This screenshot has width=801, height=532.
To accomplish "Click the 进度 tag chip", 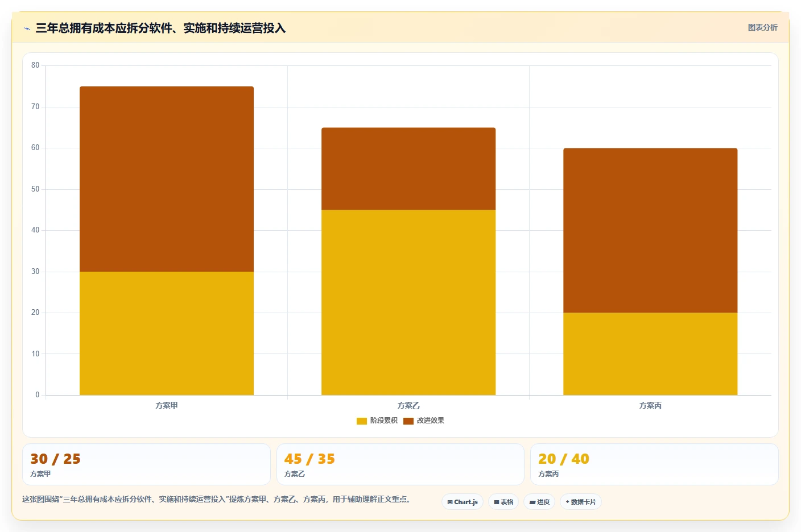I will pyautogui.click(x=539, y=502).
